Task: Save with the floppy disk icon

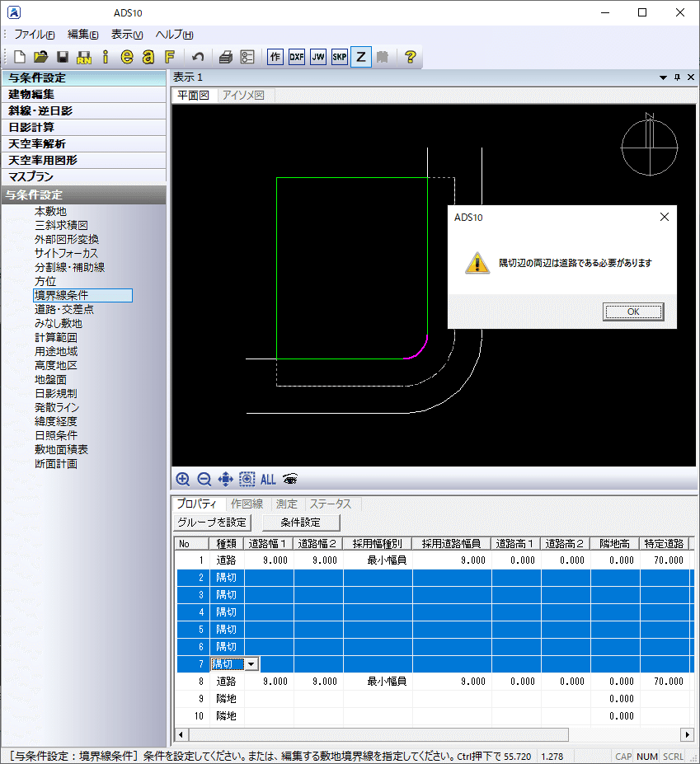Action: point(63,57)
